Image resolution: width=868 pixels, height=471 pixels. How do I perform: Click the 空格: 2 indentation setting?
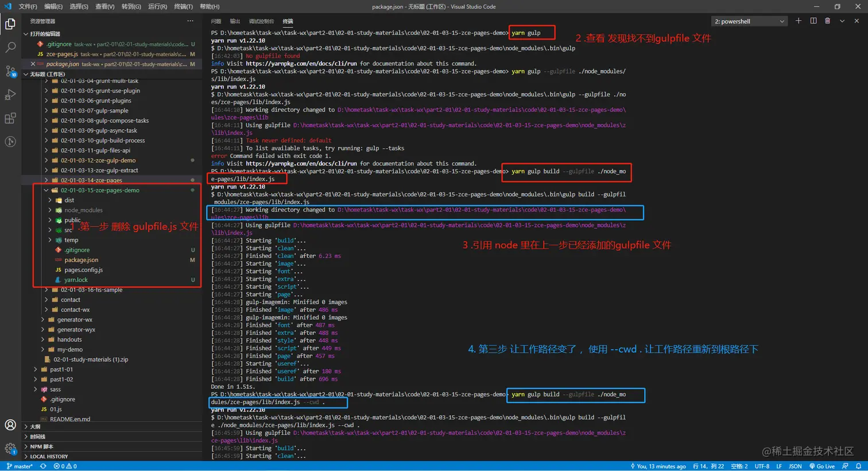[x=739, y=466]
